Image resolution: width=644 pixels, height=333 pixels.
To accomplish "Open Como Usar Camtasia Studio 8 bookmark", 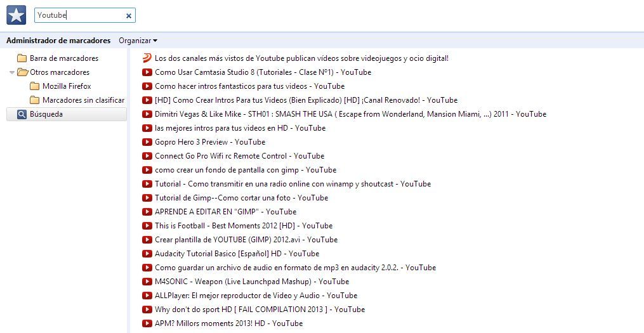I will pyautogui.click(x=263, y=72).
